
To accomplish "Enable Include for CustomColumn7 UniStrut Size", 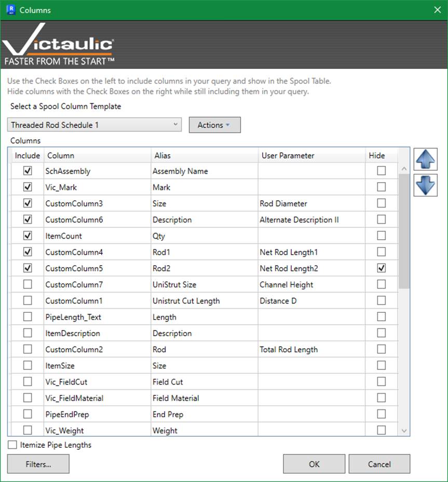I will (28, 284).
